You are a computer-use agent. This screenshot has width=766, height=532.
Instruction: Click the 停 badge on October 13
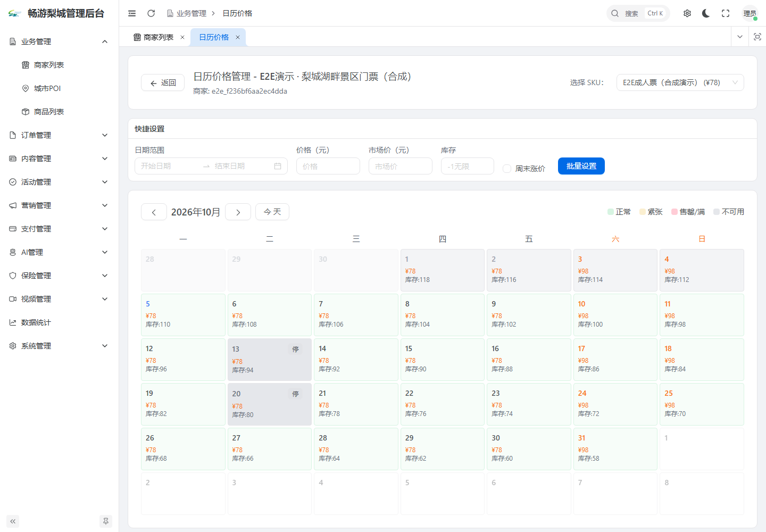[295, 350]
